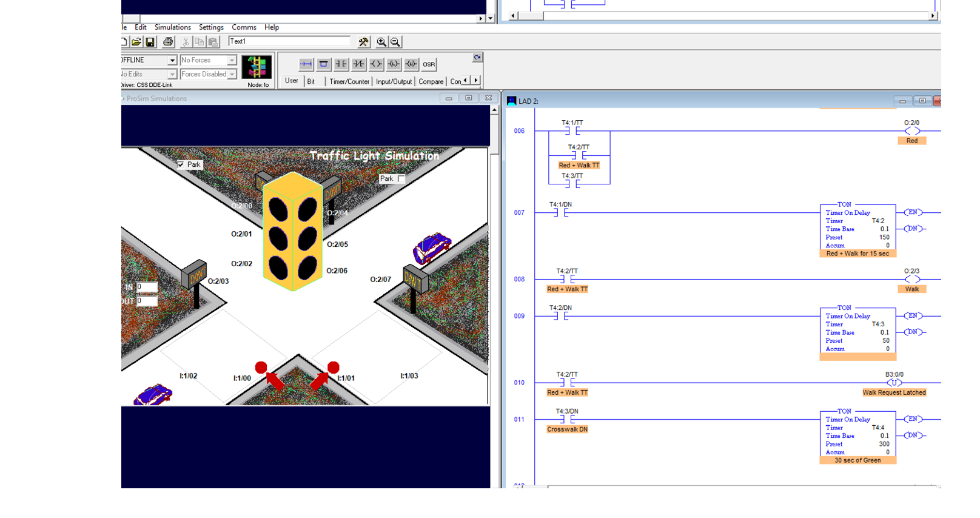
Task: Click the ladder logic PLC status icon
Action: click(257, 67)
